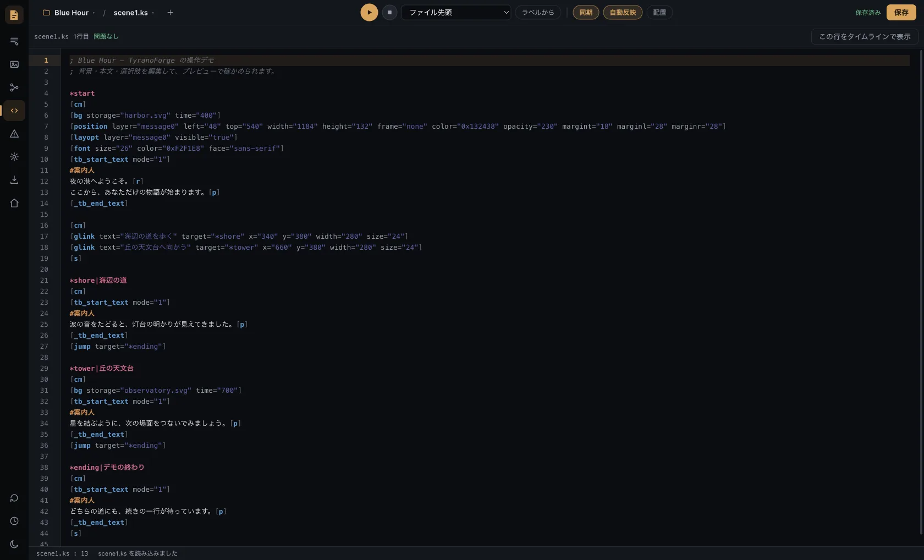Click line number 20 in the gutter
Viewport: 924px width, 560px height.
pos(44,270)
